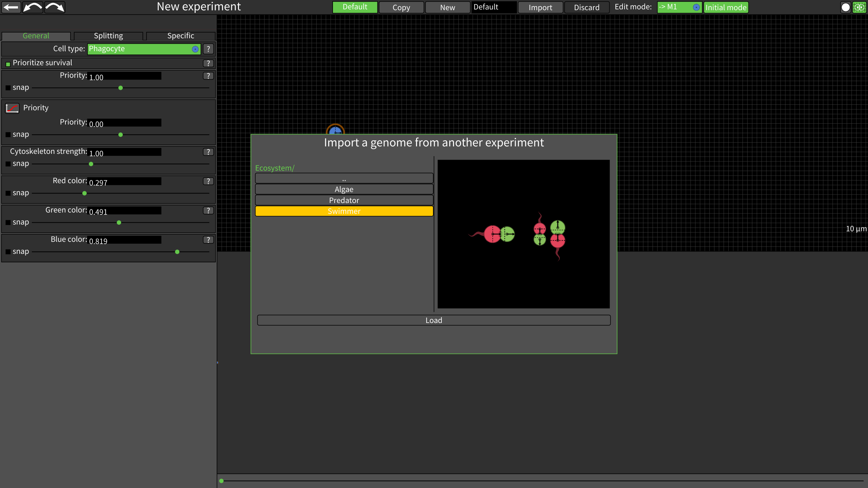The image size is (868, 488).
Task: Enable snap for Red color
Action: 8,193
